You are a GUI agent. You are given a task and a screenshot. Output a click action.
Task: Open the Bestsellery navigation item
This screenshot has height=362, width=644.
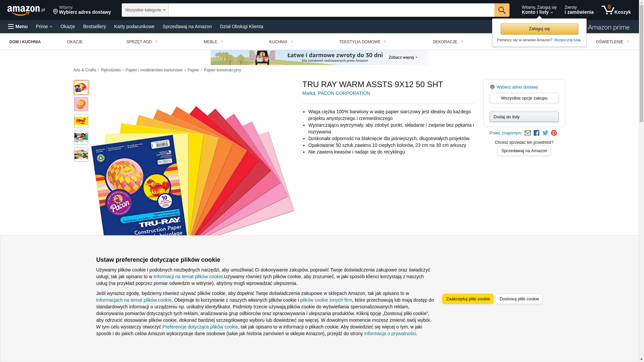click(95, 26)
